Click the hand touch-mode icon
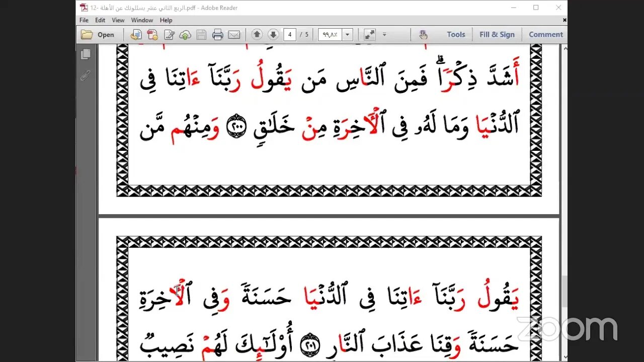 tap(423, 35)
